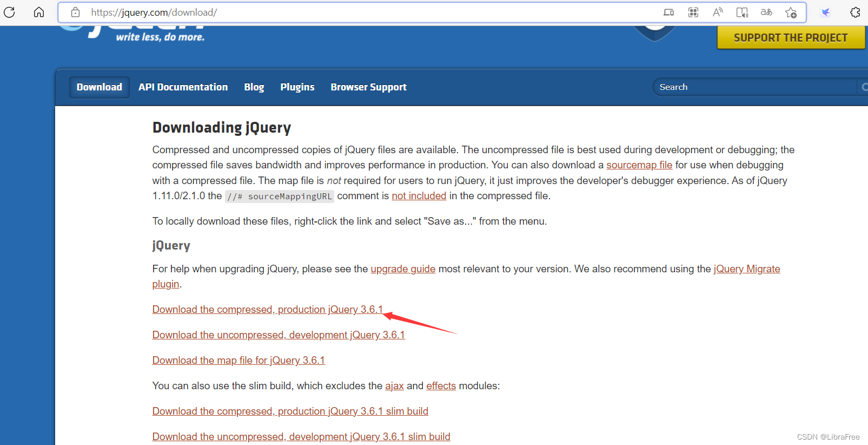This screenshot has width=868, height=445.
Task: Add page to favorites star icon
Action: (x=791, y=12)
